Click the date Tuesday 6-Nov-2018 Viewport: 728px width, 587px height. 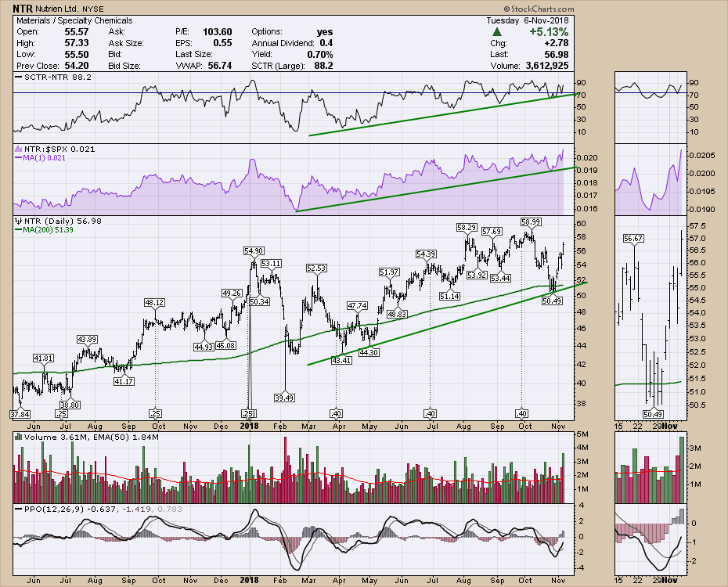click(x=528, y=20)
